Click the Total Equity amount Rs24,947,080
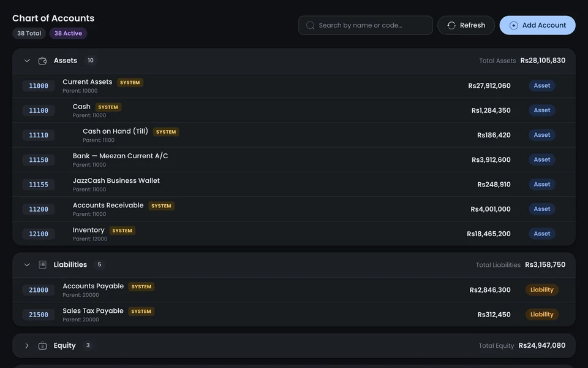 542,345
